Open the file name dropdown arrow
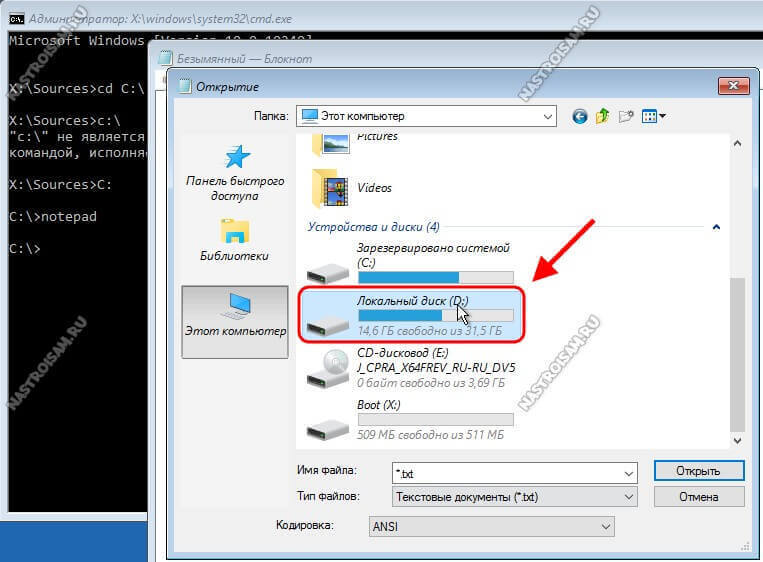The image size is (763, 562). coord(628,473)
